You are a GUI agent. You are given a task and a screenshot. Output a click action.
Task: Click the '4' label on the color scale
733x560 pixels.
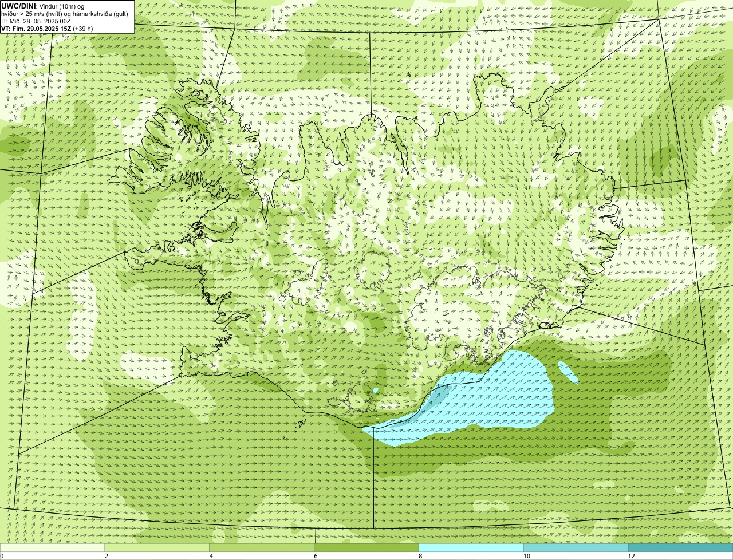pyautogui.click(x=211, y=556)
